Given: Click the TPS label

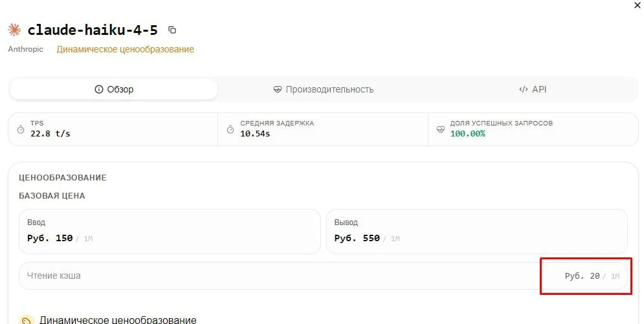Looking at the screenshot, I should (37, 123).
